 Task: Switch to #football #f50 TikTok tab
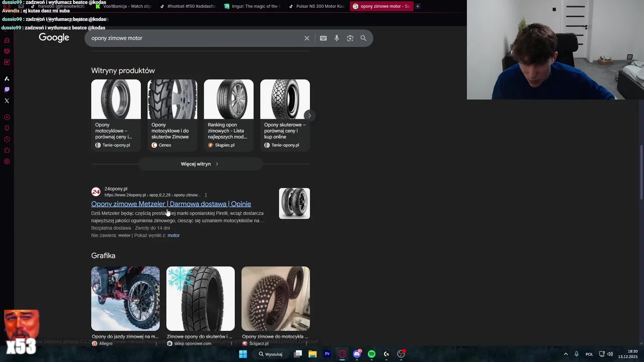pos(187,6)
